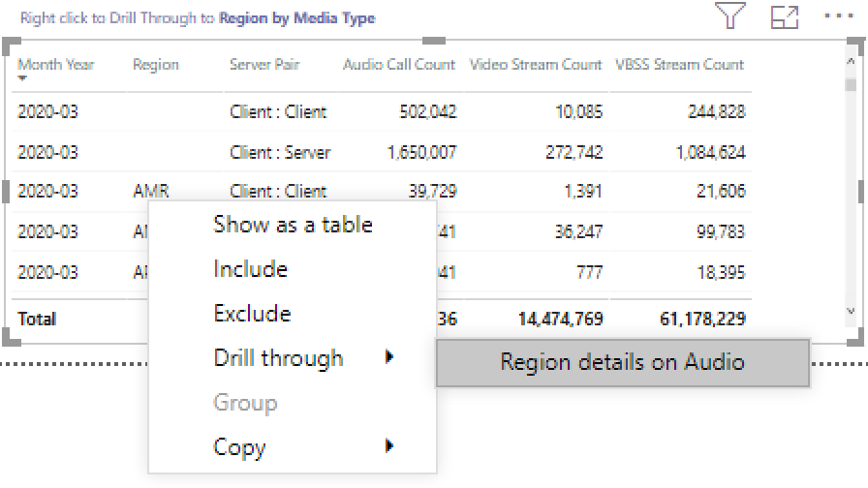Click the Video Stream Count column header
Viewport: 868px width, 488px height.
536,65
